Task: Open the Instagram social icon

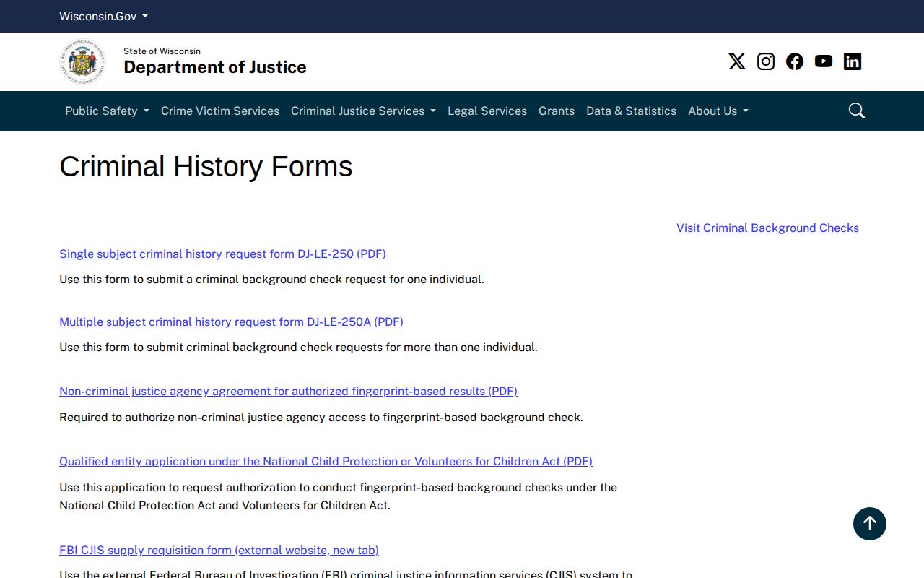Action: click(765, 61)
